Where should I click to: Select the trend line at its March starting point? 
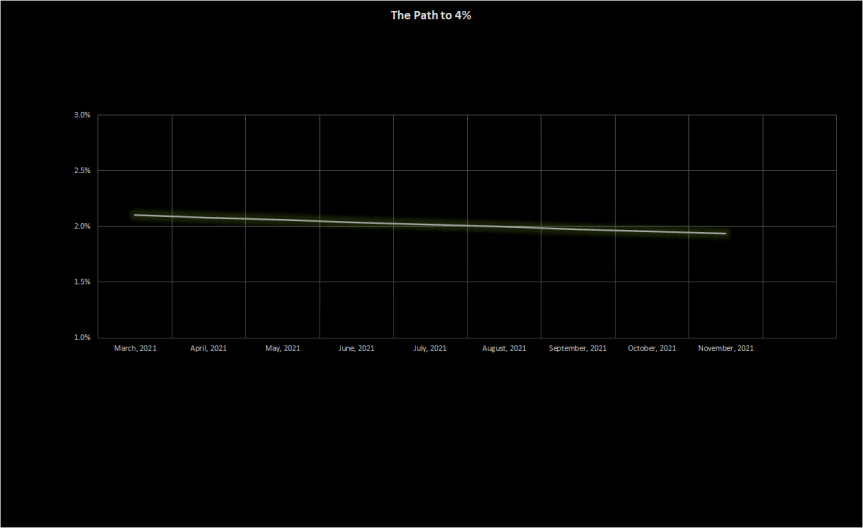tap(135, 215)
